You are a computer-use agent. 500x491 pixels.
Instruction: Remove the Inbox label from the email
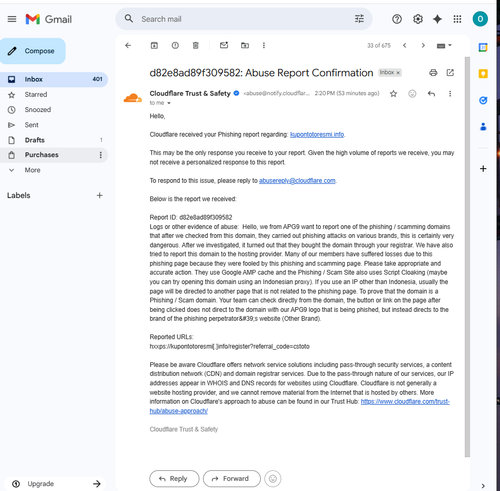pos(398,73)
